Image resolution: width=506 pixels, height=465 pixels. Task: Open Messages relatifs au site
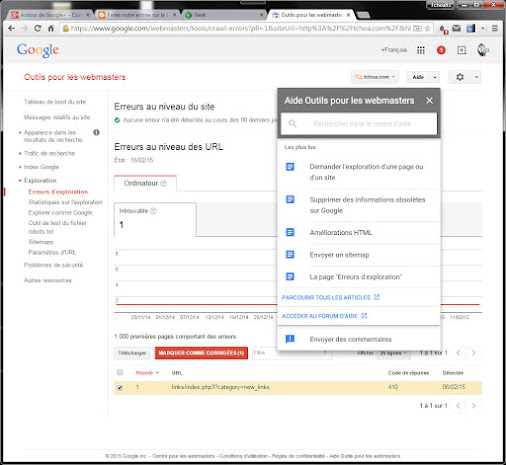point(57,117)
